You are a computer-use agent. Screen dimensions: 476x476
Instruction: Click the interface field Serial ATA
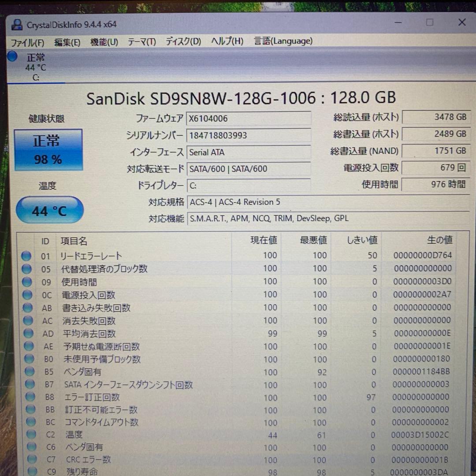click(248, 152)
